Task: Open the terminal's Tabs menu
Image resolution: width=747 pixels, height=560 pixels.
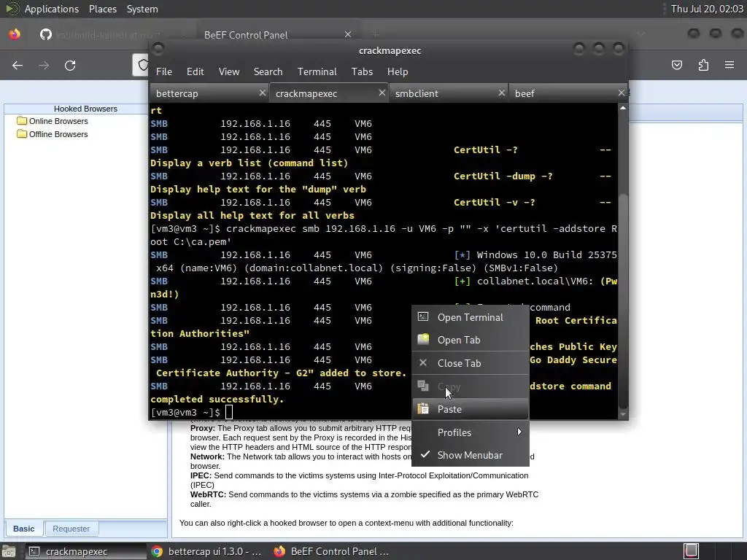Action: (362, 71)
